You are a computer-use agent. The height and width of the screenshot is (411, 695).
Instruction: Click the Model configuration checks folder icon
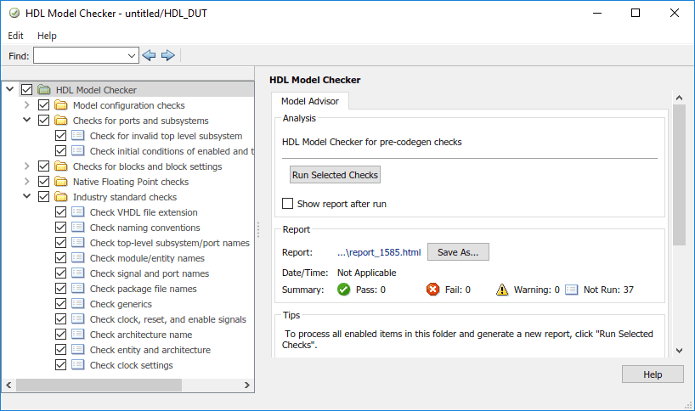tap(61, 106)
